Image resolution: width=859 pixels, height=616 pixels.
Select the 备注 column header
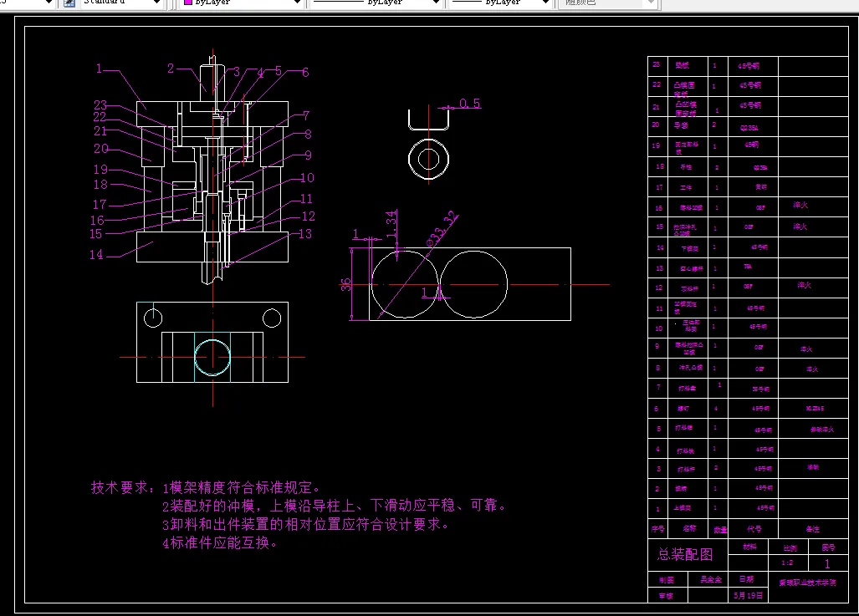pos(812,529)
